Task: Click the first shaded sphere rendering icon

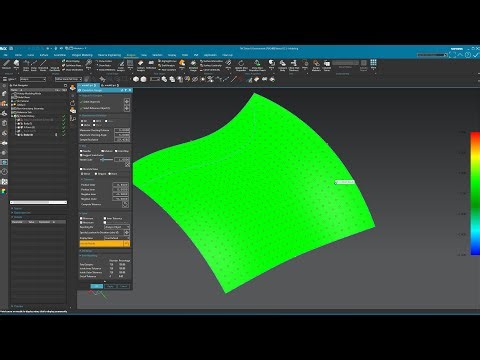Action: (136, 79)
